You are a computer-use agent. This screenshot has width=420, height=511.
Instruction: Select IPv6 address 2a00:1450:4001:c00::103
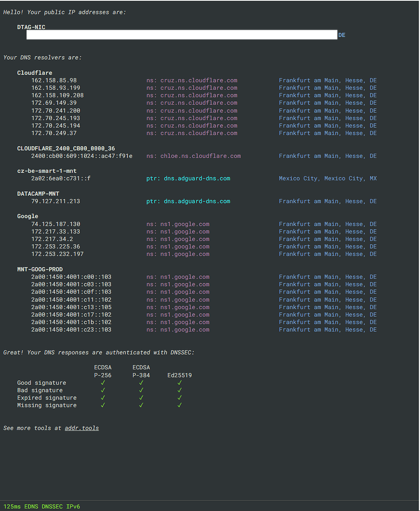72,276
